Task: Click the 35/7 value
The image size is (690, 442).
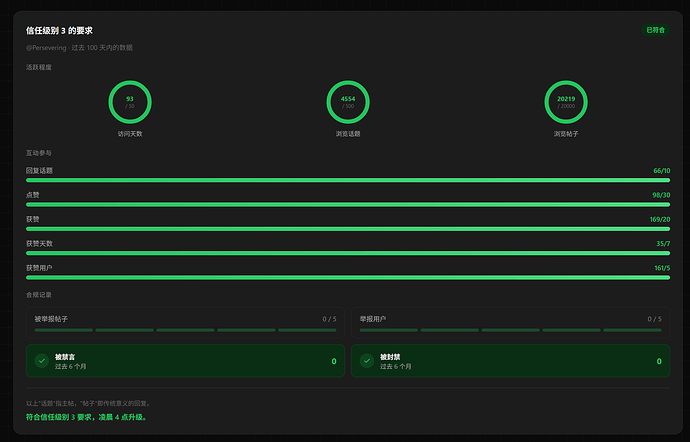Action: coord(663,243)
